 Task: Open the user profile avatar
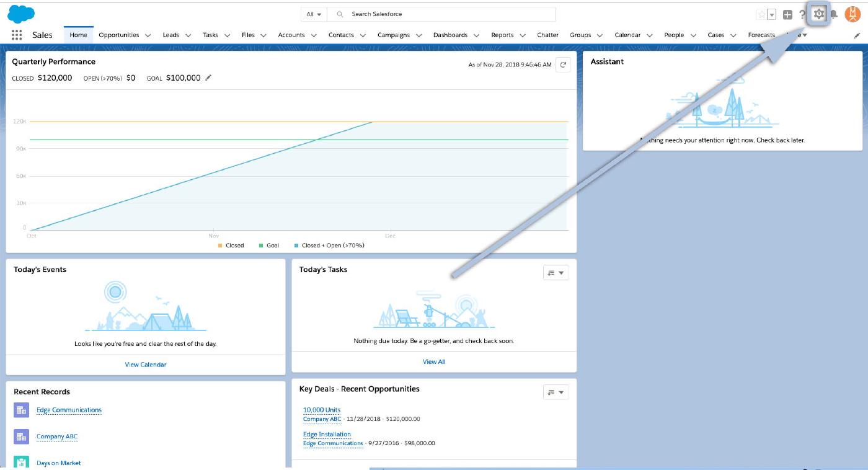pos(852,14)
